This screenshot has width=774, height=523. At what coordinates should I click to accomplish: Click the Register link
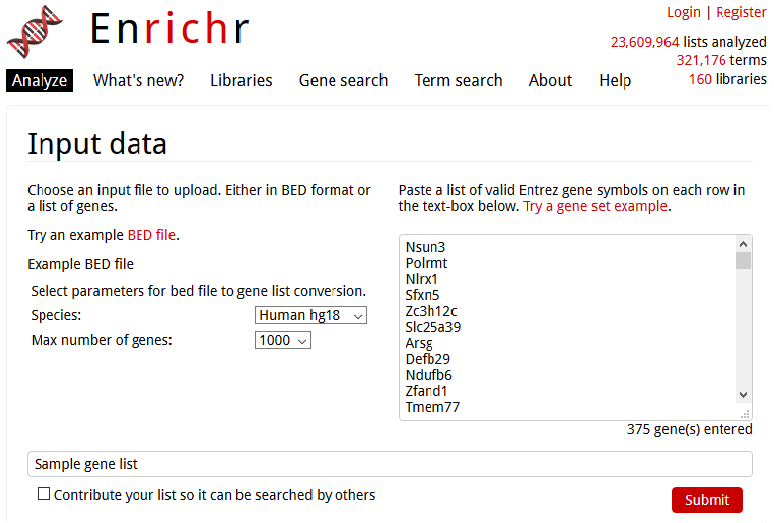click(741, 12)
